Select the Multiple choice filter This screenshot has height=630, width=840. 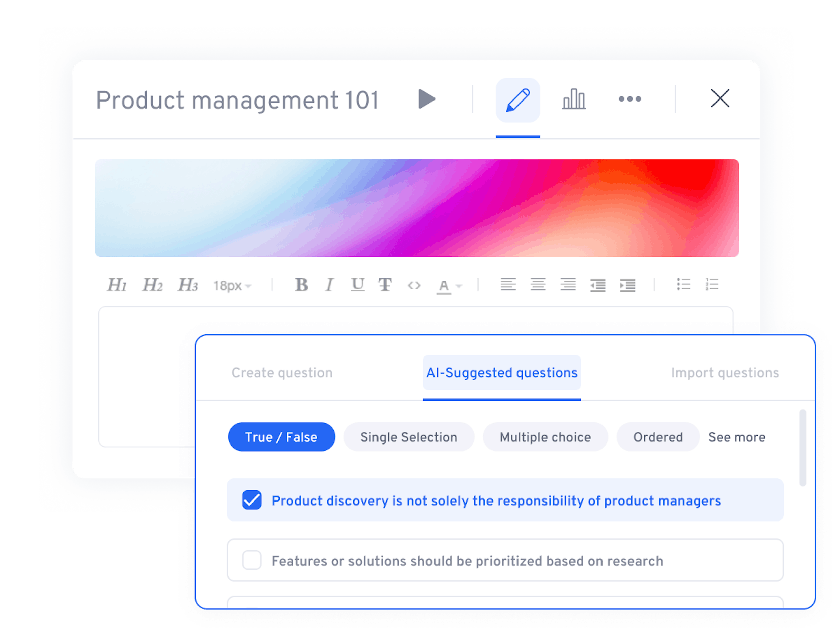545,437
